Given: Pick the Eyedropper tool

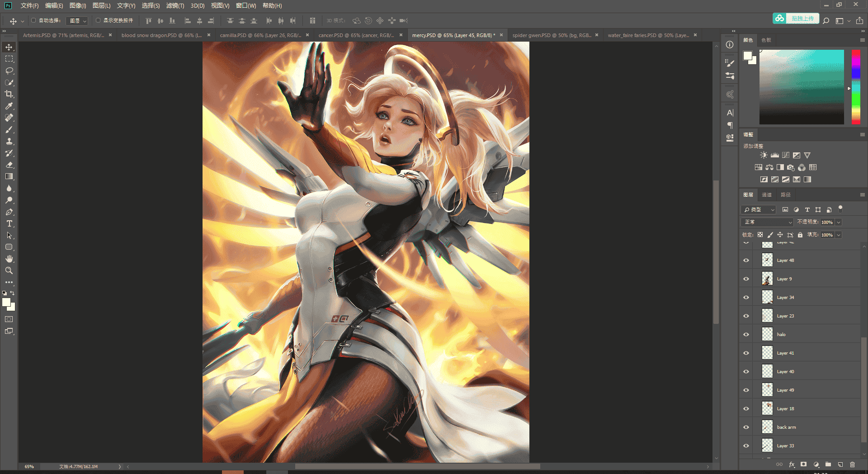Looking at the screenshot, I should (x=9, y=106).
